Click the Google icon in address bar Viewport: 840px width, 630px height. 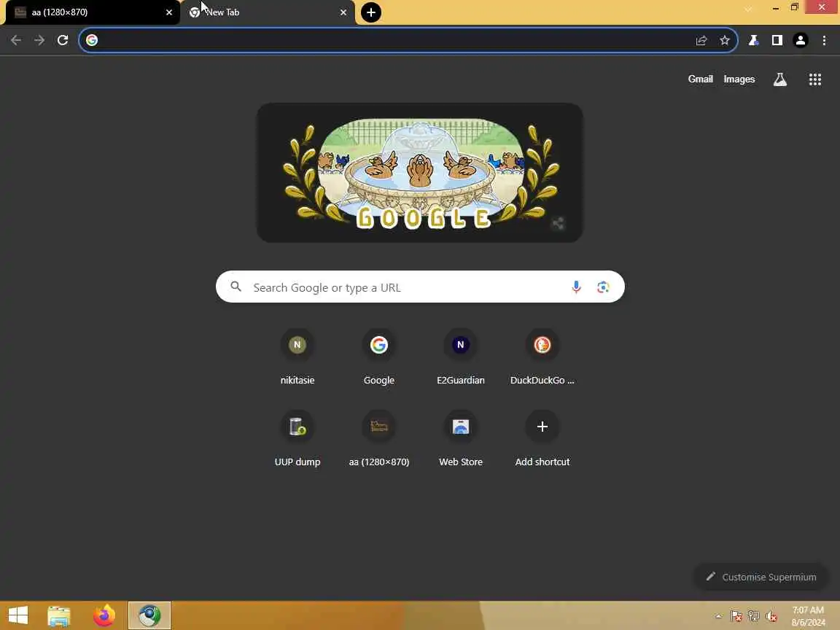tap(92, 40)
